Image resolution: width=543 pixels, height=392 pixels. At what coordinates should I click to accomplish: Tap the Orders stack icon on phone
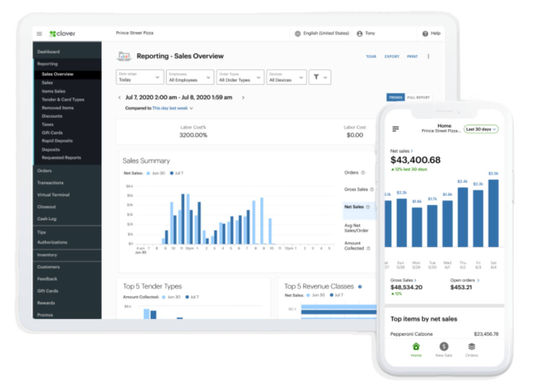pos(472,347)
